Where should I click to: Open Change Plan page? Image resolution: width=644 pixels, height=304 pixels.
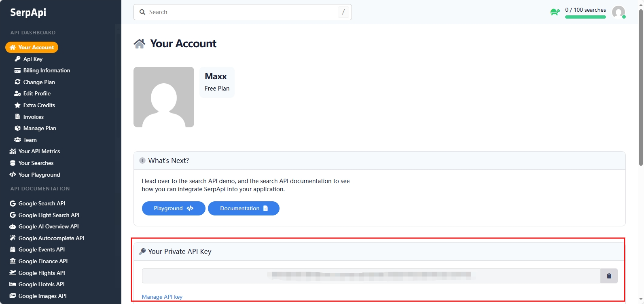pyautogui.click(x=39, y=82)
